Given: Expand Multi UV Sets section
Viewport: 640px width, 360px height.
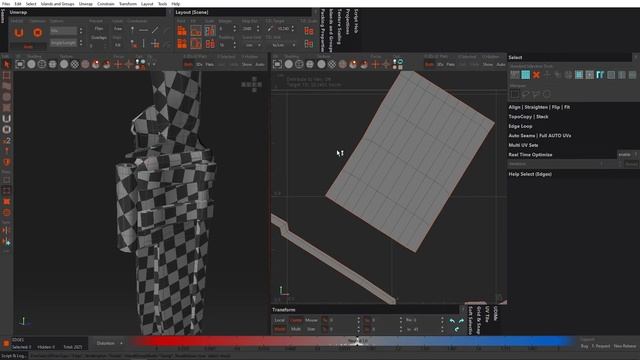Looking at the screenshot, I should coord(523,145).
